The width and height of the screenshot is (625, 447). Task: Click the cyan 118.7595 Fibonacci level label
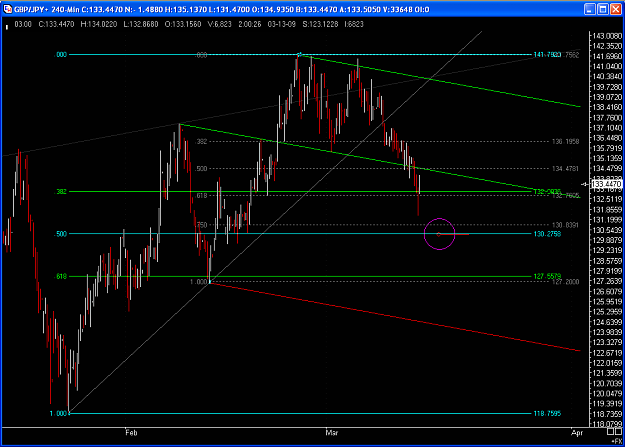point(547,414)
